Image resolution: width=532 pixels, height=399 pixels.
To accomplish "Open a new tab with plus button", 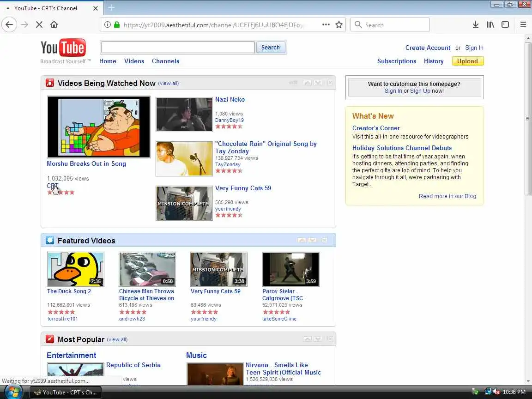I will coord(111,7).
